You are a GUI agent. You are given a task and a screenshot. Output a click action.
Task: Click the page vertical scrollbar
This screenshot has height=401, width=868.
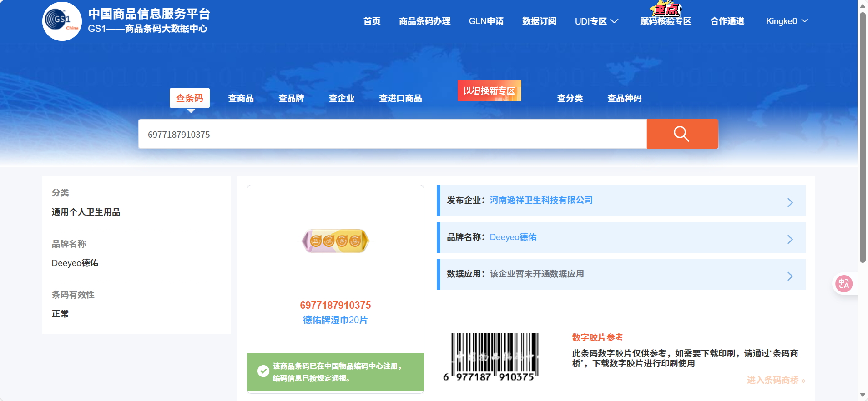[862, 136]
